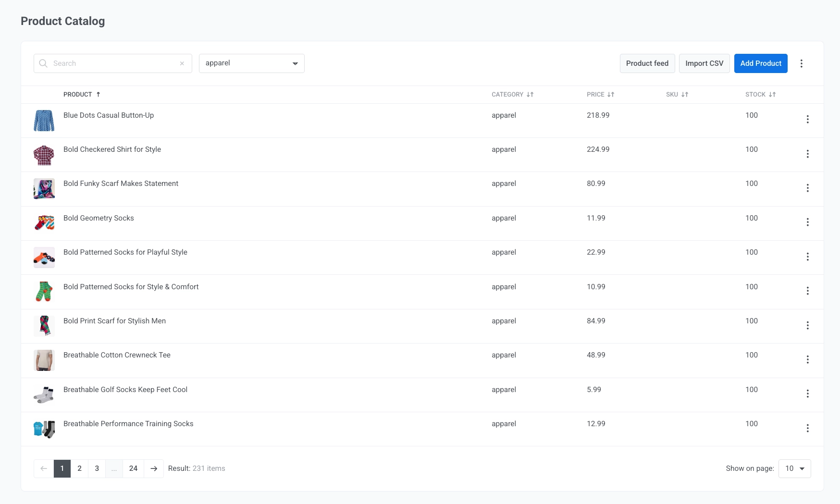Click the price 218.99
The width and height of the screenshot is (840, 504).
[x=598, y=115]
